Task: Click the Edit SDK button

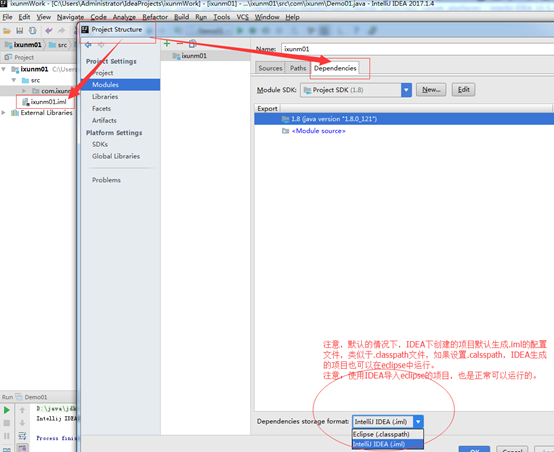Action: [463, 90]
